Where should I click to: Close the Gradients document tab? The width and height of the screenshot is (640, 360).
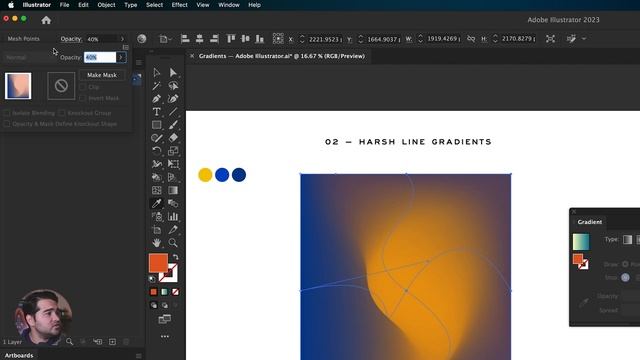(192, 56)
